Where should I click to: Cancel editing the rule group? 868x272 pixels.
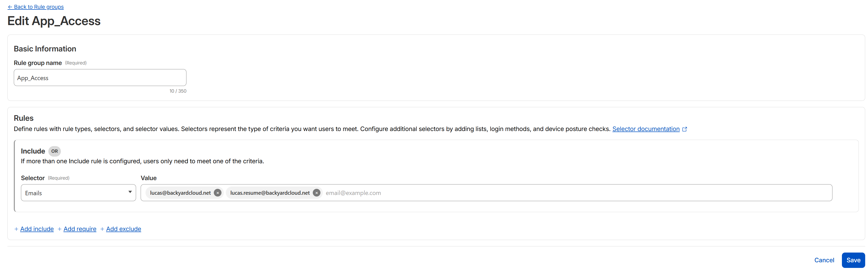click(x=824, y=260)
